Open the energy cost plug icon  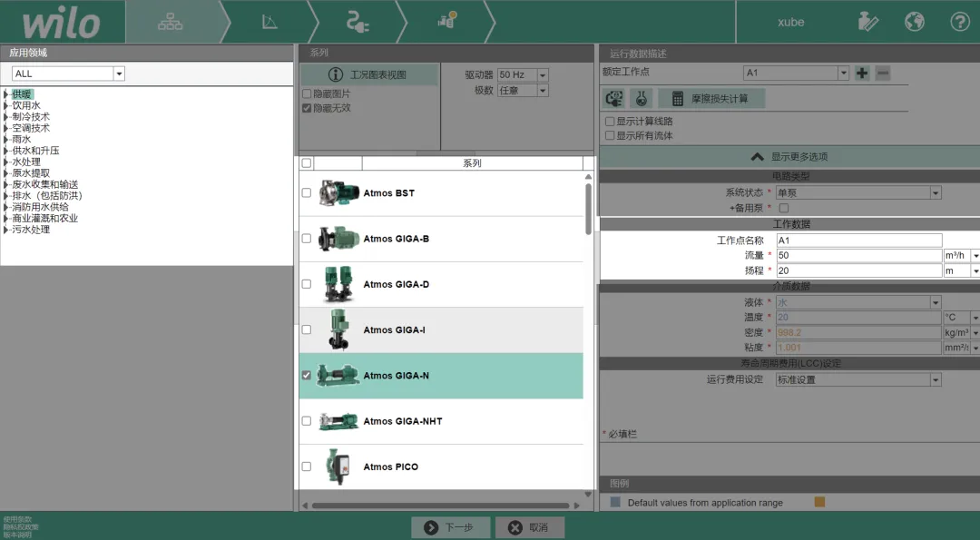[614, 98]
